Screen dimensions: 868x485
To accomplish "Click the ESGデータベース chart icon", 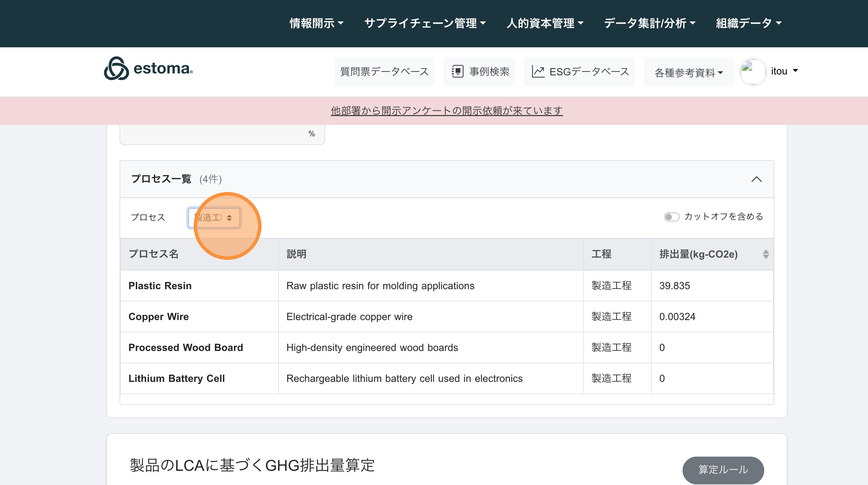I will 538,71.
